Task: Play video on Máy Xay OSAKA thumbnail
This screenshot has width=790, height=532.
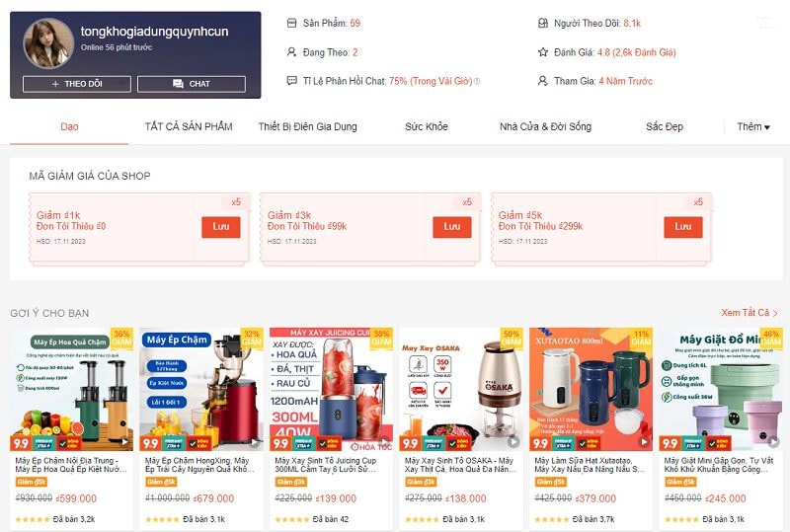Action: click(513, 442)
